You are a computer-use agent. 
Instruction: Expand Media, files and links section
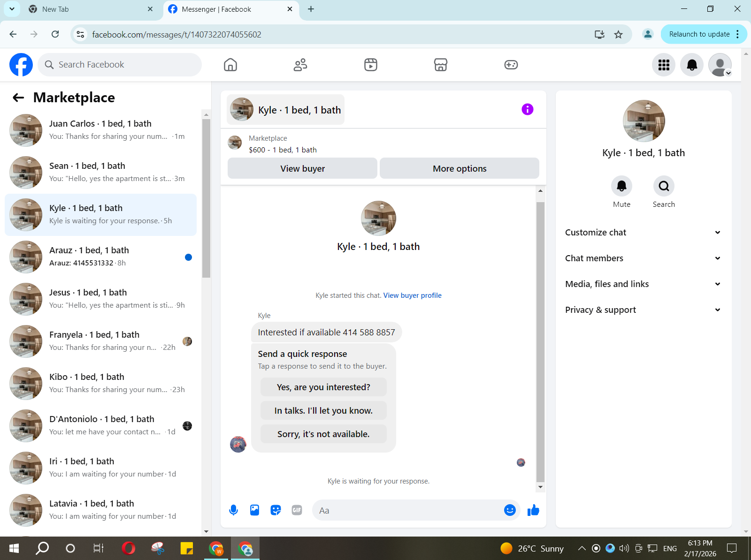click(x=643, y=284)
